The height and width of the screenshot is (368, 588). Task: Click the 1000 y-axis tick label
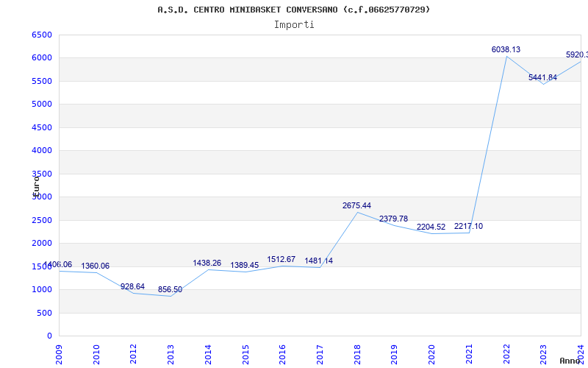point(42,289)
